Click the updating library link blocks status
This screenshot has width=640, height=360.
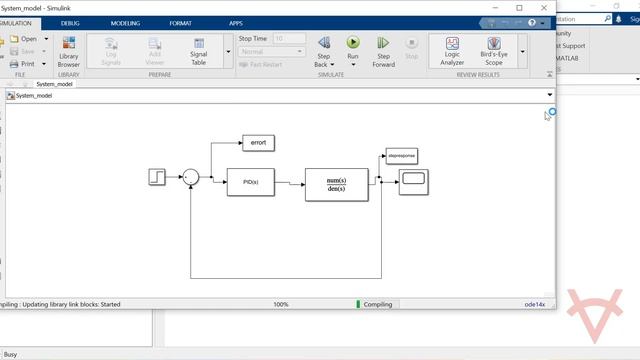click(60, 304)
